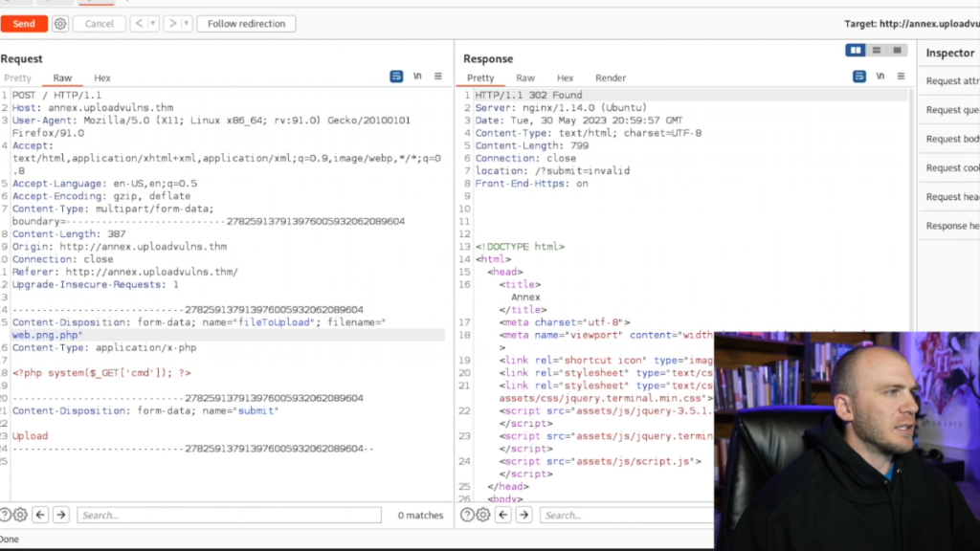Expand Request cookies section in Inspector

click(951, 168)
